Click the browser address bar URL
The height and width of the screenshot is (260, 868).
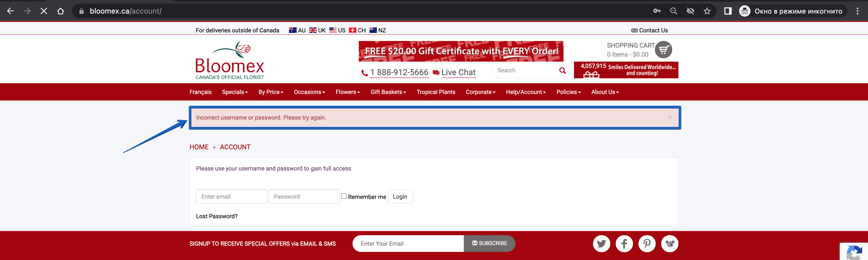[126, 11]
